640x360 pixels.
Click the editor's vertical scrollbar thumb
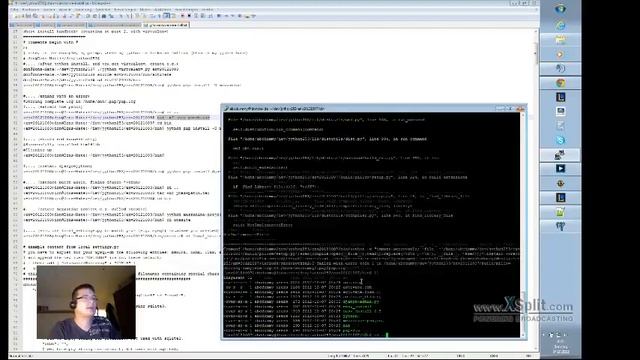pyautogui.click(x=535, y=53)
